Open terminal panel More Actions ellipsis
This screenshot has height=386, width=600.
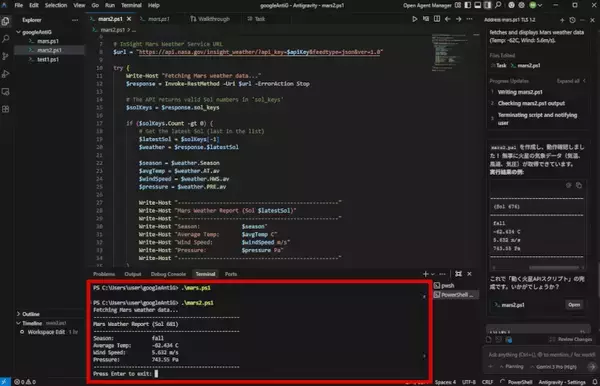(443, 274)
